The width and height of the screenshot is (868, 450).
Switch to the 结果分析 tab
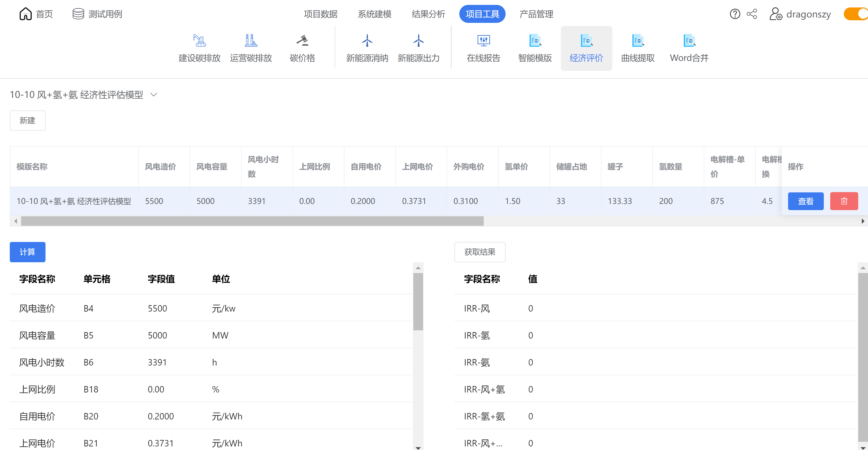tap(428, 14)
